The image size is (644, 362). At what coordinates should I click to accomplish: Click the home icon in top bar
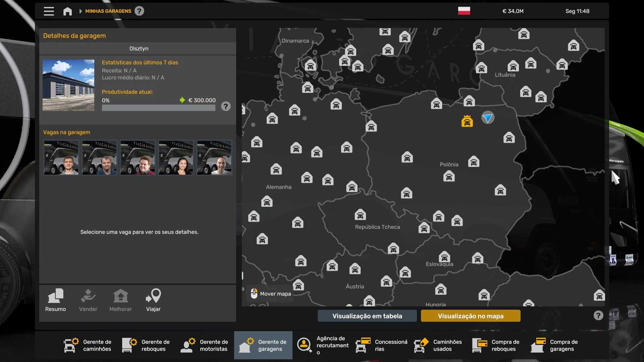point(67,11)
